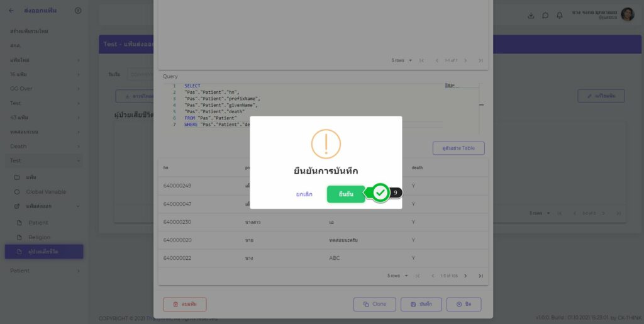The width and height of the screenshot is (644, 324).
Task: Click ดูตัวอย่าง Table preview button
Action: coord(458,148)
